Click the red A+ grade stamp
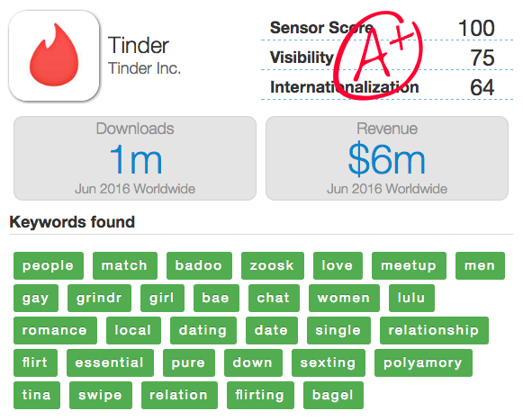523x420 pixels. (x=378, y=55)
